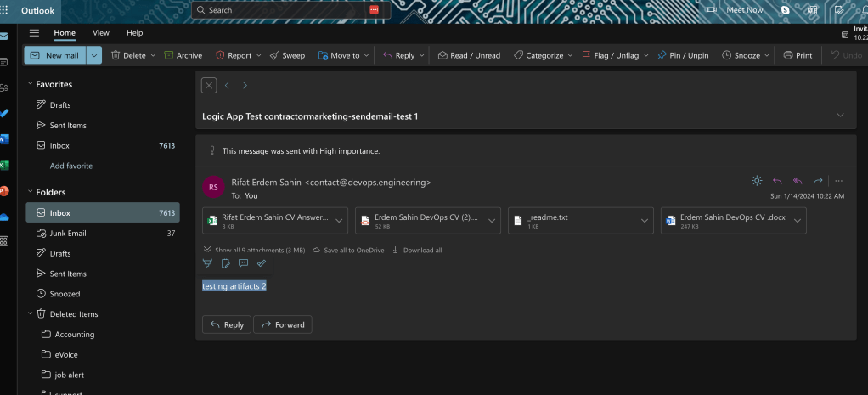This screenshot has height=395, width=868.
Task: Open the My Day calendar-check icon
Action: (x=839, y=10)
